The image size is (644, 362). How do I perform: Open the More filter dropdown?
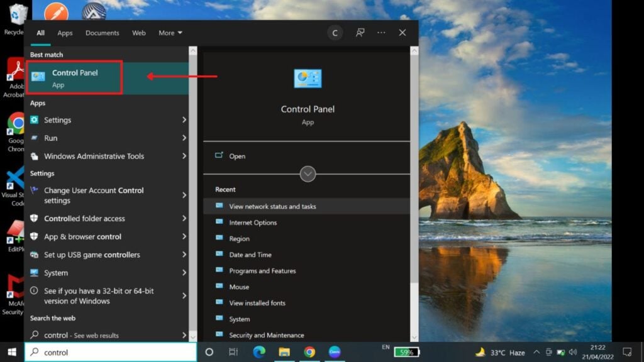(x=170, y=33)
